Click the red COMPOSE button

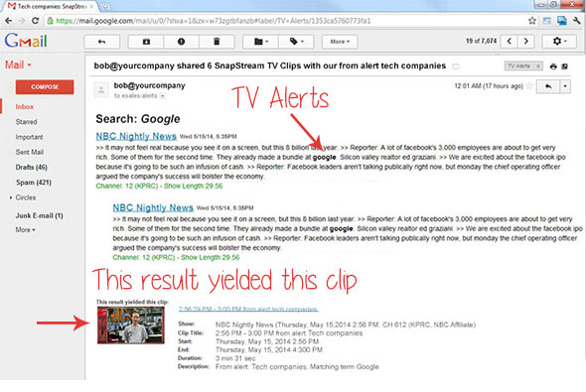[45, 87]
